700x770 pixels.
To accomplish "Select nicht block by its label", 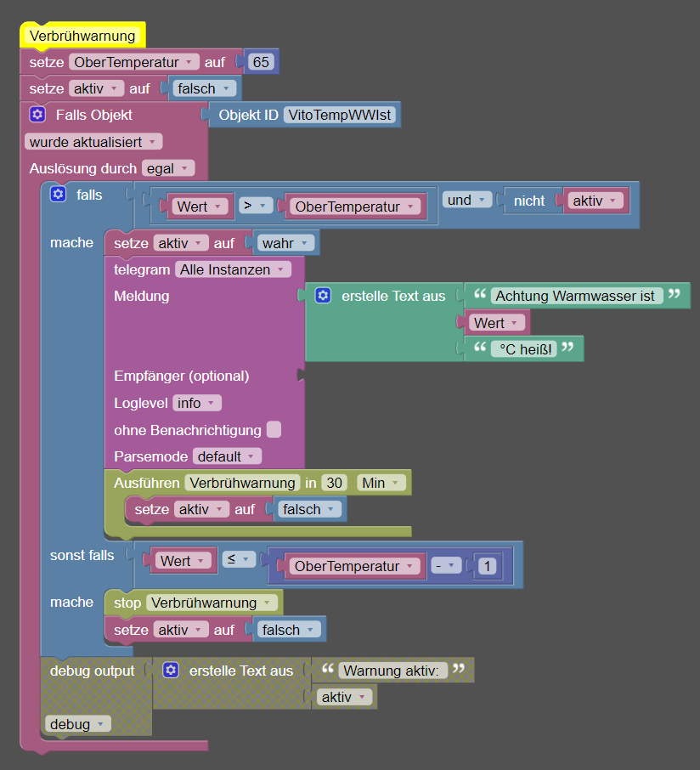I will tap(529, 201).
